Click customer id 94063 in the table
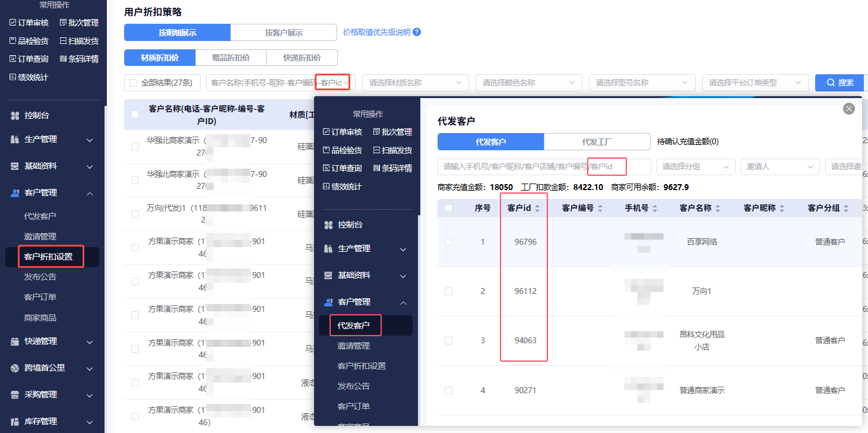This screenshot has width=868, height=433. coord(525,340)
